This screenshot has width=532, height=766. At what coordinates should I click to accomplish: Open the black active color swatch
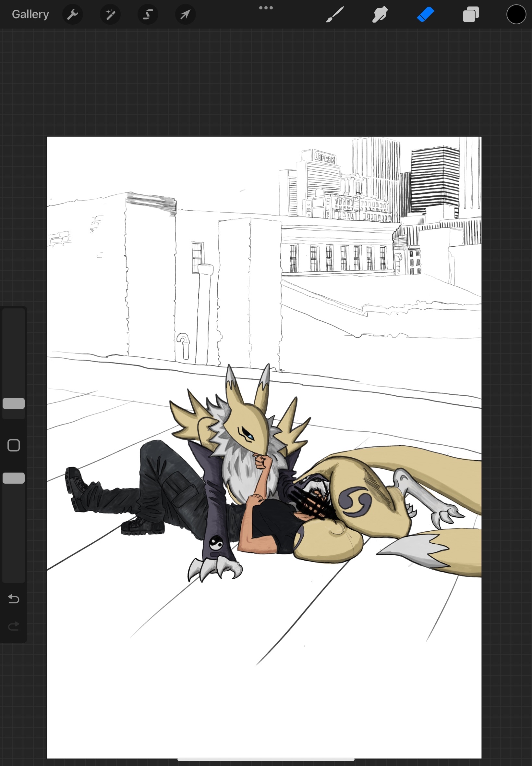click(x=516, y=14)
